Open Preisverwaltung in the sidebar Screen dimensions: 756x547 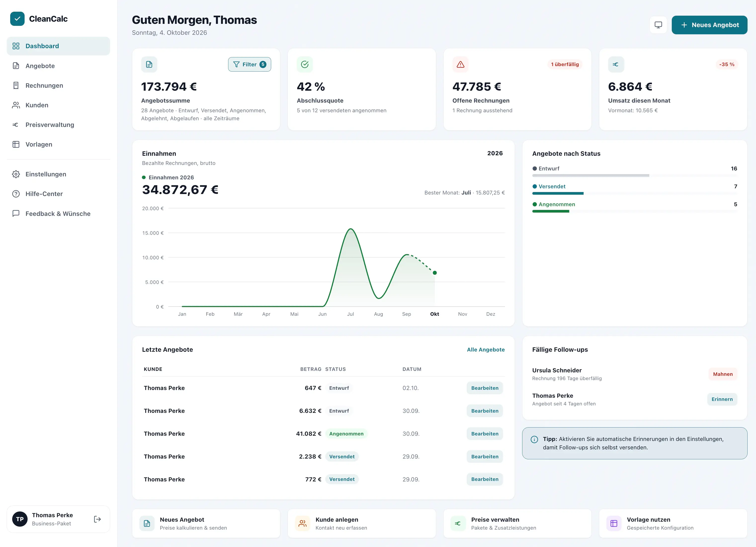click(x=58, y=125)
